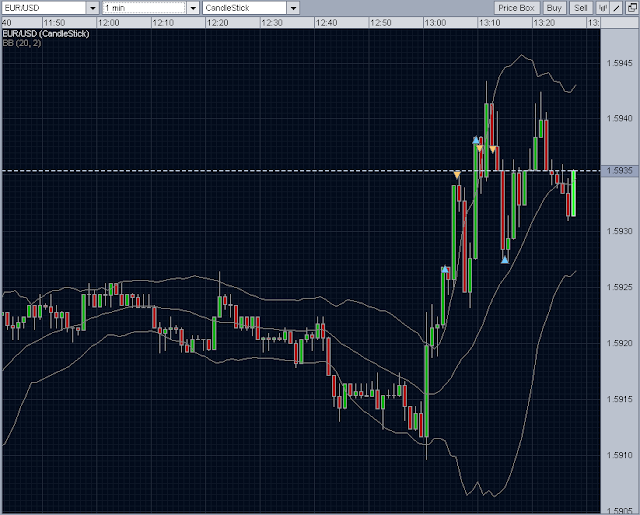Viewport: 640px width, 515px height.
Task: Detach chart into separate window icon
Action: point(631,8)
